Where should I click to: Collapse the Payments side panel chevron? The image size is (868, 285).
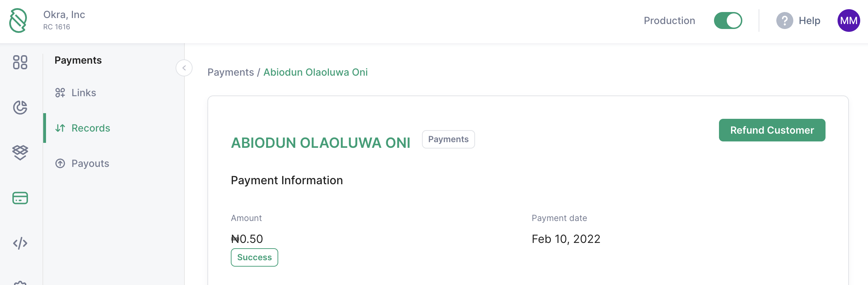[x=184, y=68]
